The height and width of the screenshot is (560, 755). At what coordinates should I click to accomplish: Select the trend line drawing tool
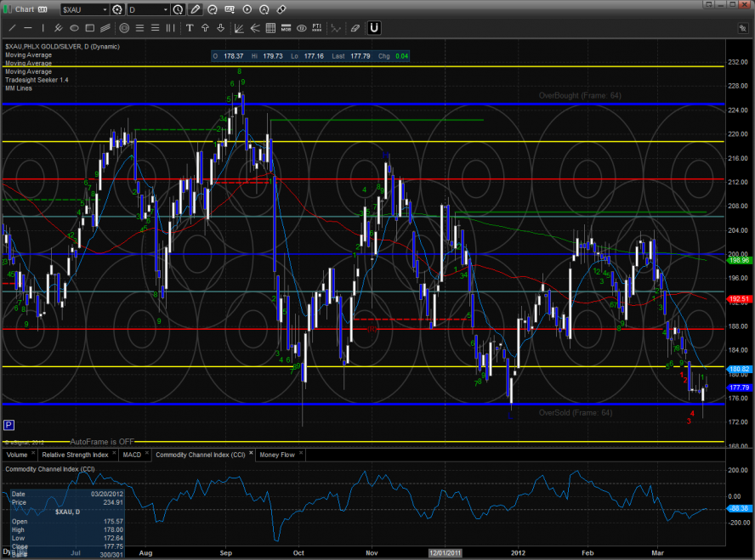tap(10, 27)
